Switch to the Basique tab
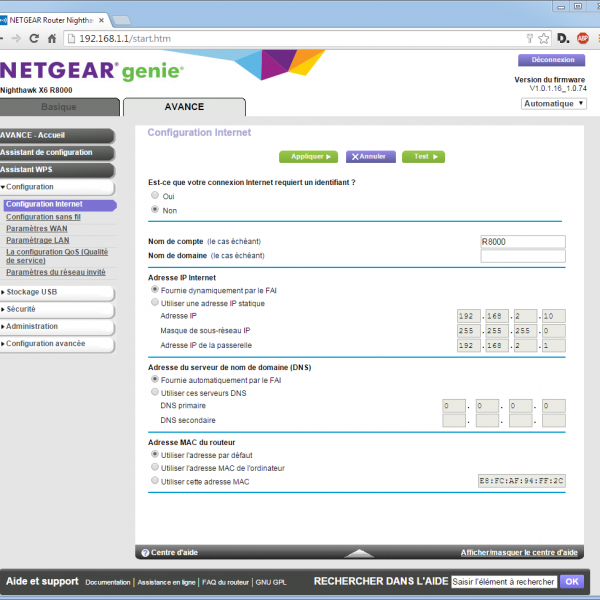The image size is (600, 600). [58, 107]
